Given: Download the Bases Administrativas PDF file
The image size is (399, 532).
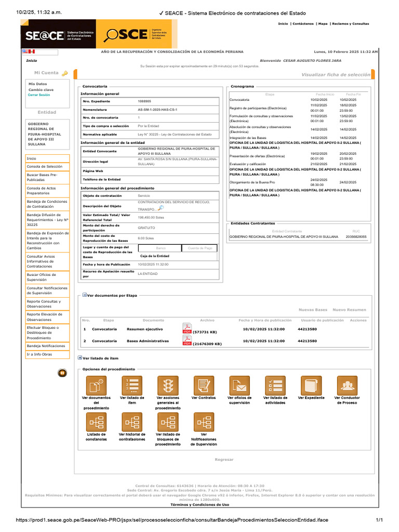Looking at the screenshot, I should pos(187,340).
